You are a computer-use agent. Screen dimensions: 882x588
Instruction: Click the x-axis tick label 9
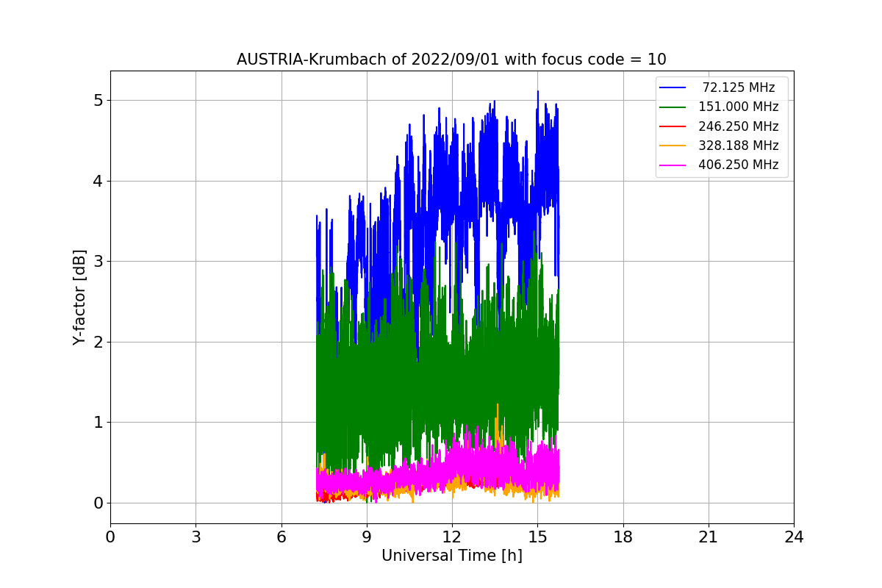click(x=367, y=537)
